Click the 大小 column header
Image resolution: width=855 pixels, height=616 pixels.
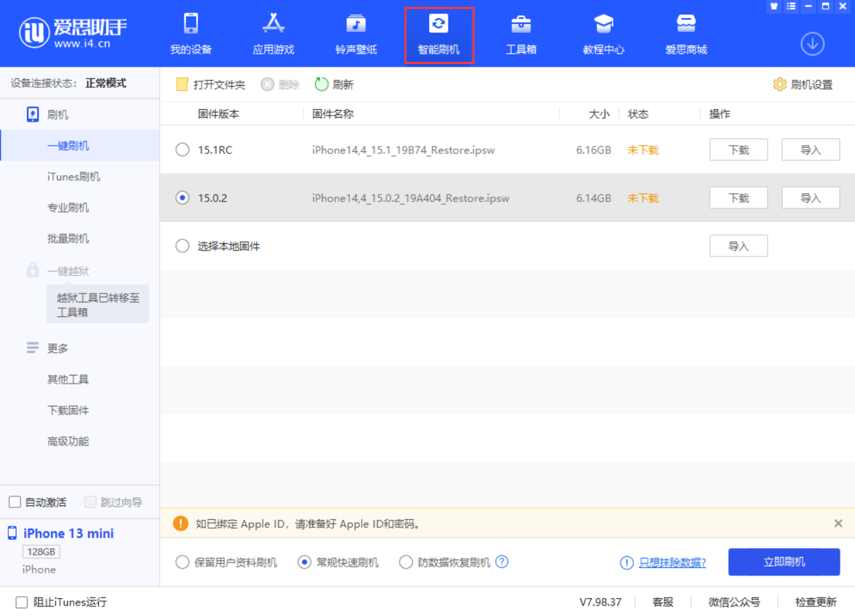tap(599, 114)
